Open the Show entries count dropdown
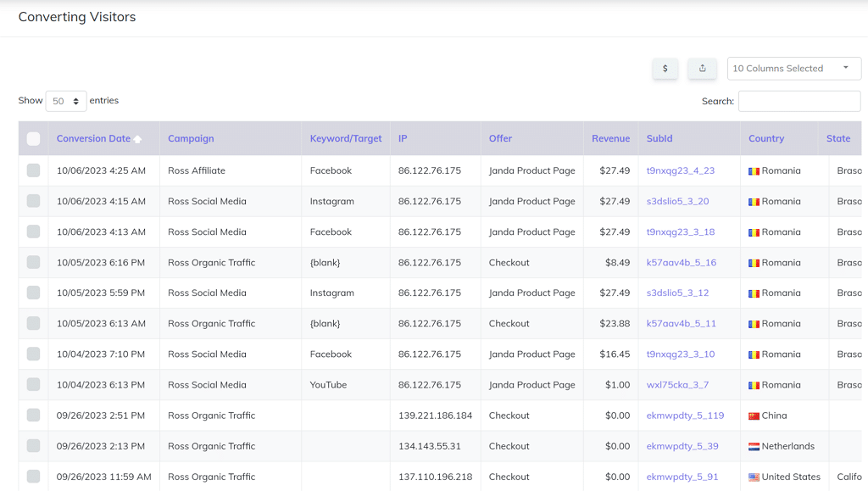868x491 pixels. (66, 101)
